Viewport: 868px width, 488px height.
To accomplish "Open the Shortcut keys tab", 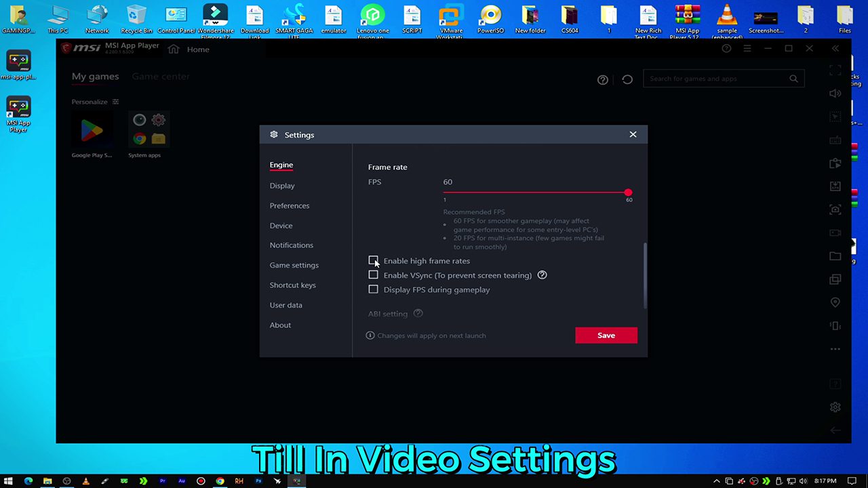I will [x=293, y=285].
